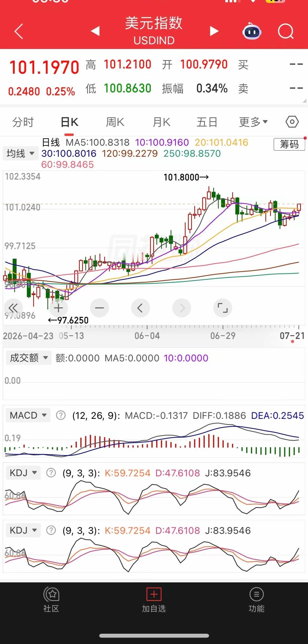Open the hexagon chart settings icon
The width and height of the screenshot is (308, 644).
[292, 122]
